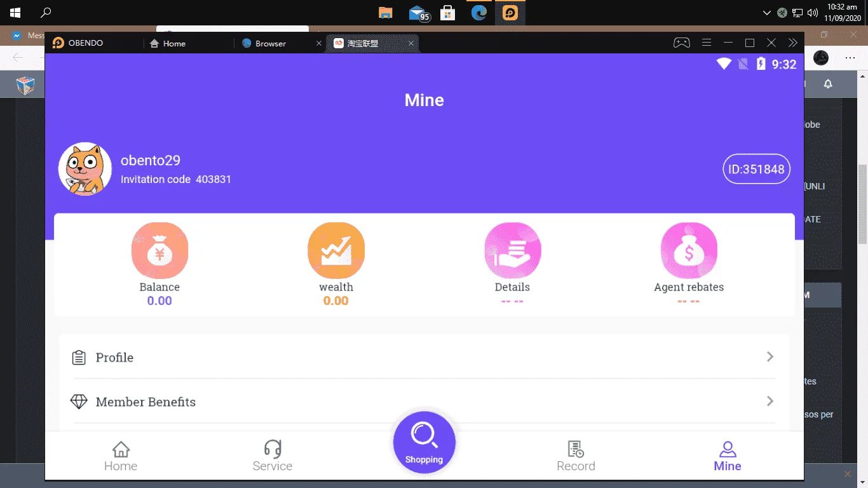Screen dimensions: 868x488
Task: Tap the obento29 cat avatar
Action: pyautogui.click(x=85, y=169)
